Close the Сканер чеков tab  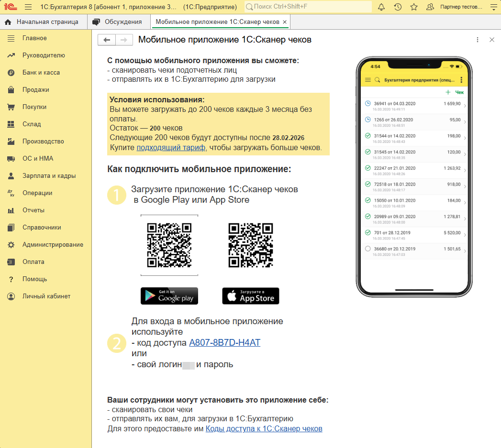point(285,22)
